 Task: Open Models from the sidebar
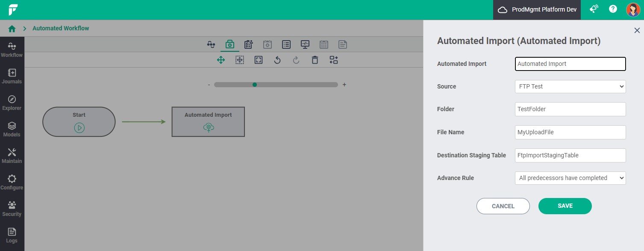click(12, 129)
